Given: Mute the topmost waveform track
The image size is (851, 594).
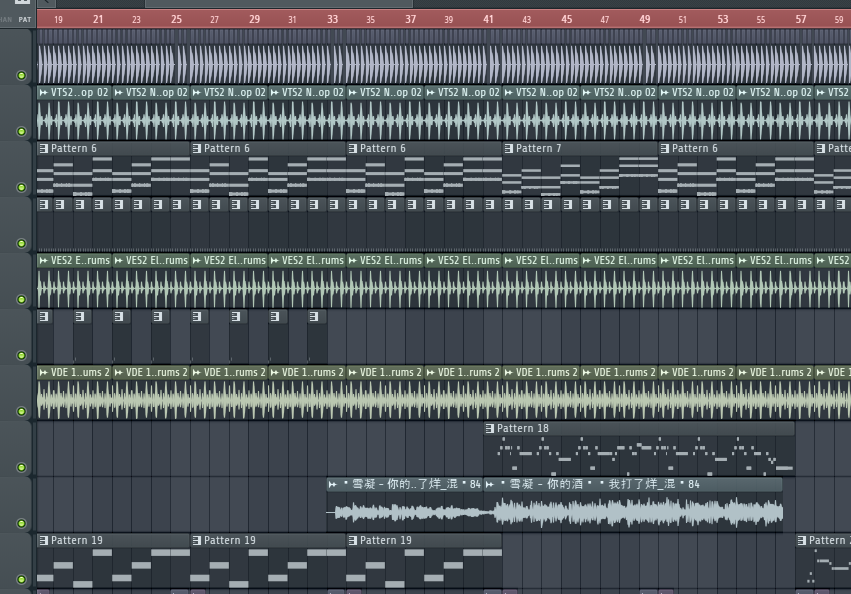Looking at the screenshot, I should point(21,75).
